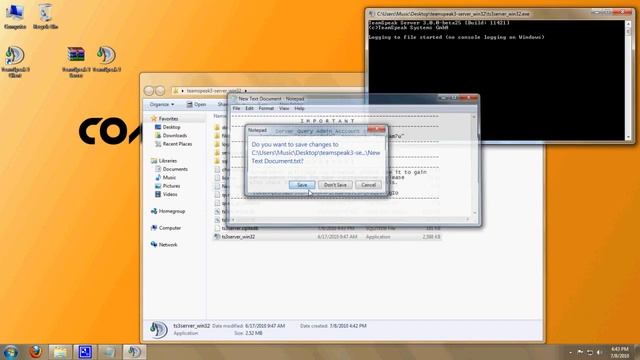
Task: Show hidden tray icons arrow
Action: 570,352
